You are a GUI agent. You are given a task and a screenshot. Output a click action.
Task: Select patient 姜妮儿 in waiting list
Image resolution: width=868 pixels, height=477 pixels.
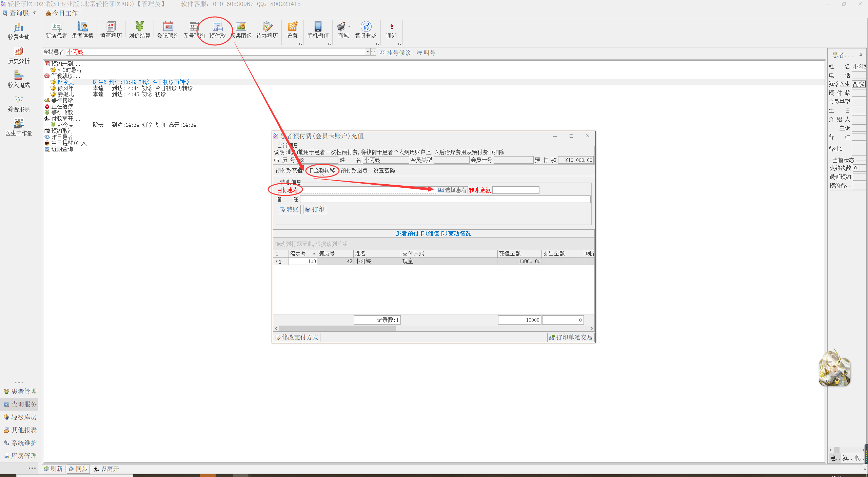coord(65,94)
